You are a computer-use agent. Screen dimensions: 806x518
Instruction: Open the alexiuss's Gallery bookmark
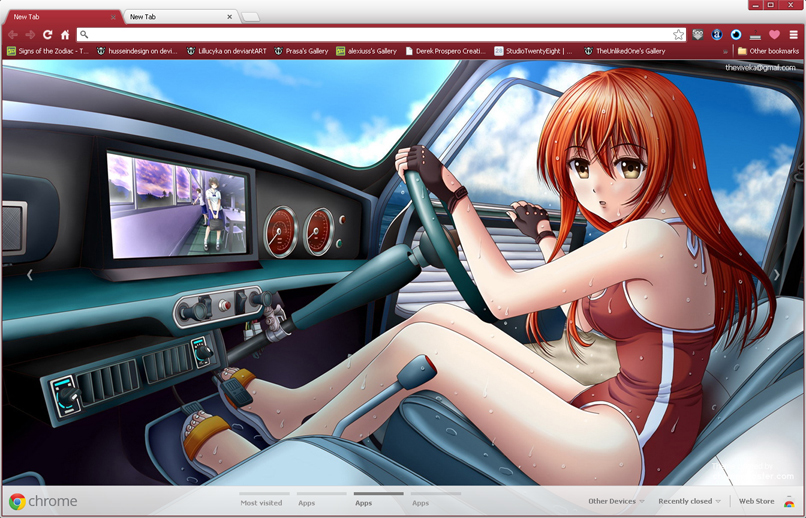click(x=367, y=51)
